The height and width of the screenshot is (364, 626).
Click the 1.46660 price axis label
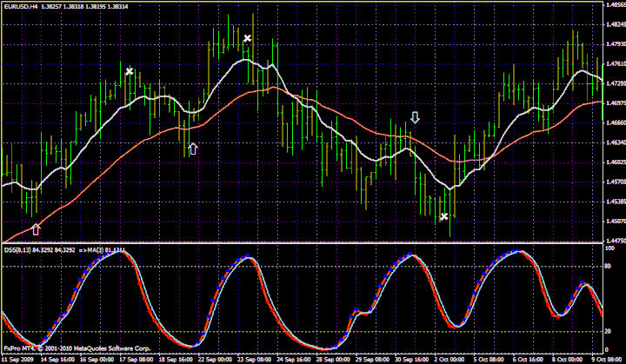(x=616, y=123)
